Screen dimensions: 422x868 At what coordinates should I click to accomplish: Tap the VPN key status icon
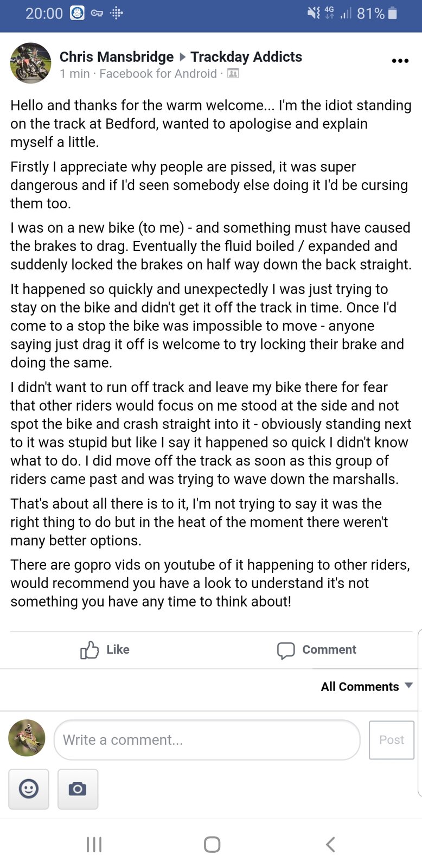(97, 13)
